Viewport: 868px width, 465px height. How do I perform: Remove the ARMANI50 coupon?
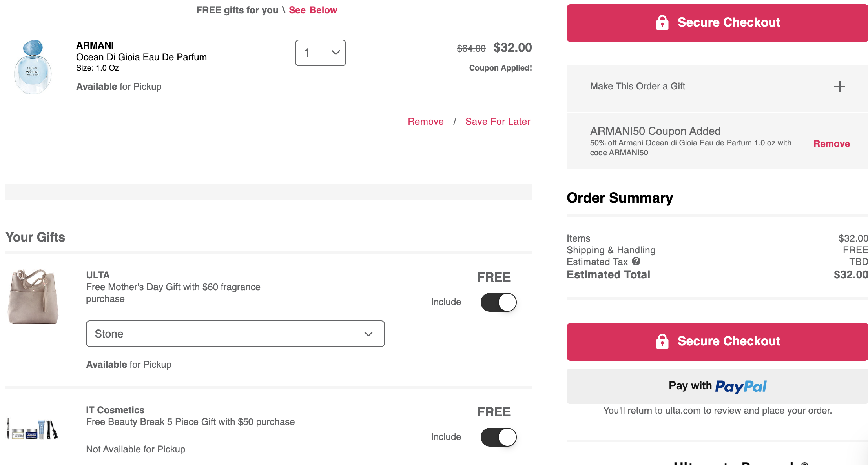tap(832, 144)
